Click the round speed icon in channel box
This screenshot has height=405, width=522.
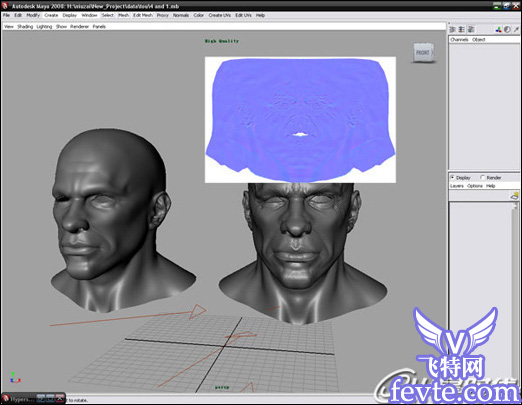coord(507,30)
